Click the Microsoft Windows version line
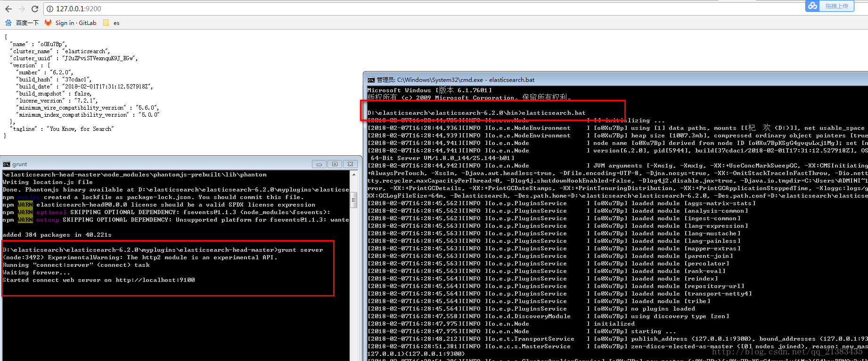868x361 pixels. [429, 90]
